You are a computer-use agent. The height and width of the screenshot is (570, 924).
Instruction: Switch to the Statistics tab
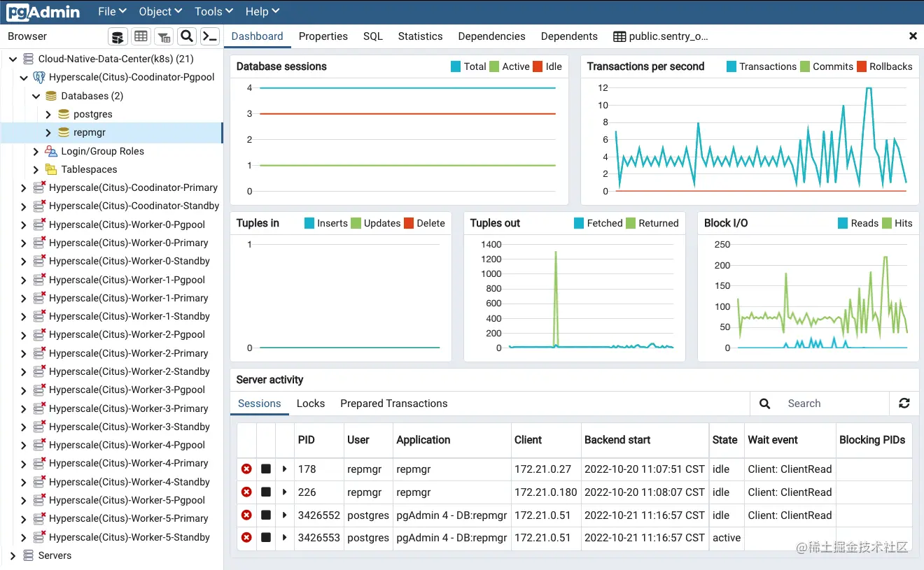[420, 36]
